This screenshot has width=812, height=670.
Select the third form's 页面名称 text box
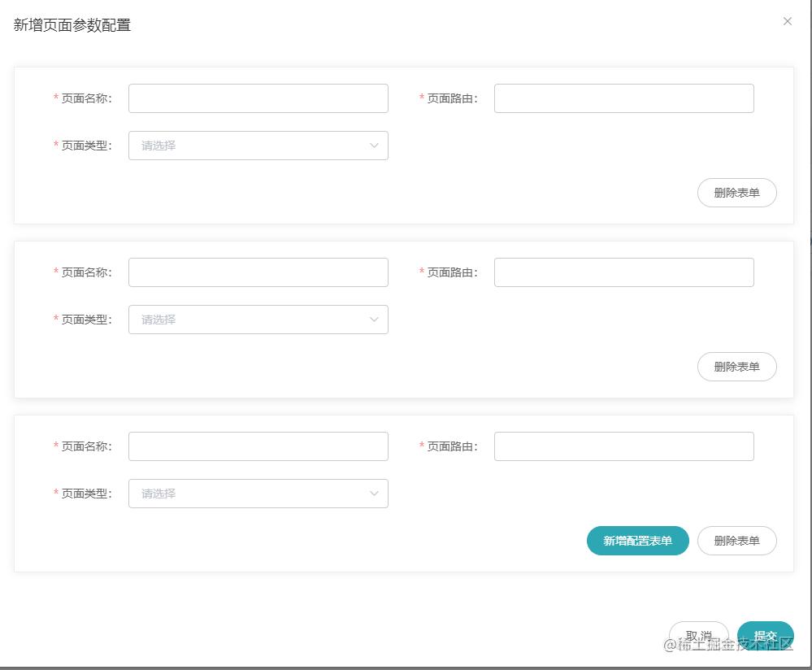pos(258,446)
